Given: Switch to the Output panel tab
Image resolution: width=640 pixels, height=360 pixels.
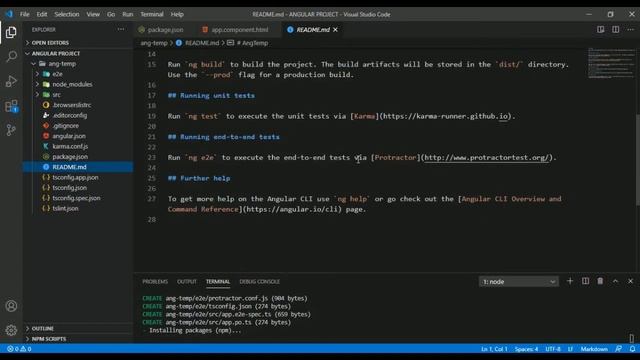Looking at the screenshot, I should click(x=187, y=282).
